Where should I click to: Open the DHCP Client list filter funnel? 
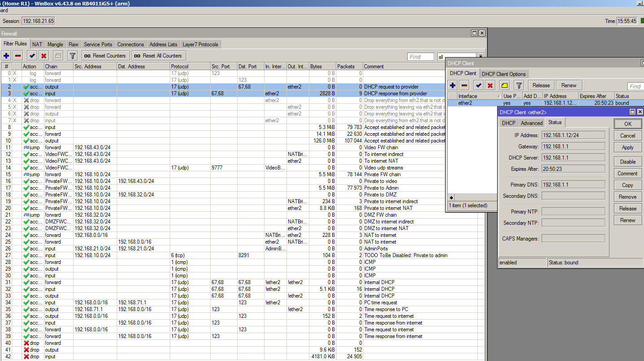tap(519, 85)
